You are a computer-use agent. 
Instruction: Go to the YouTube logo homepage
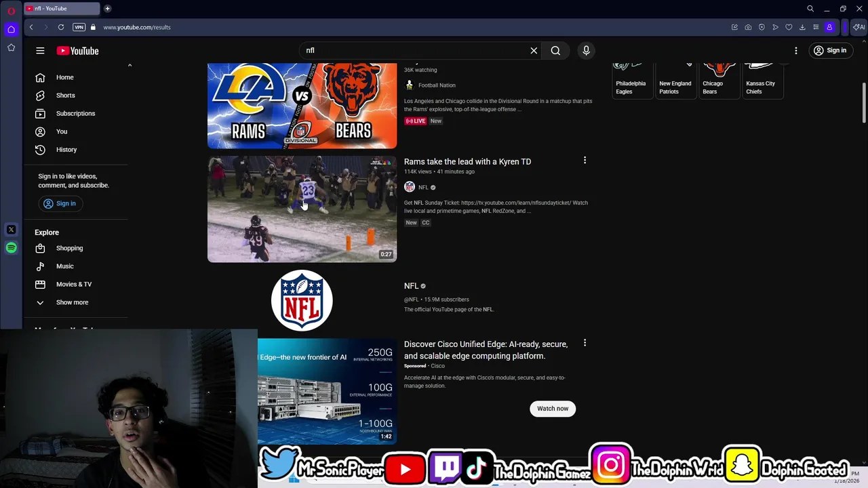(77, 51)
